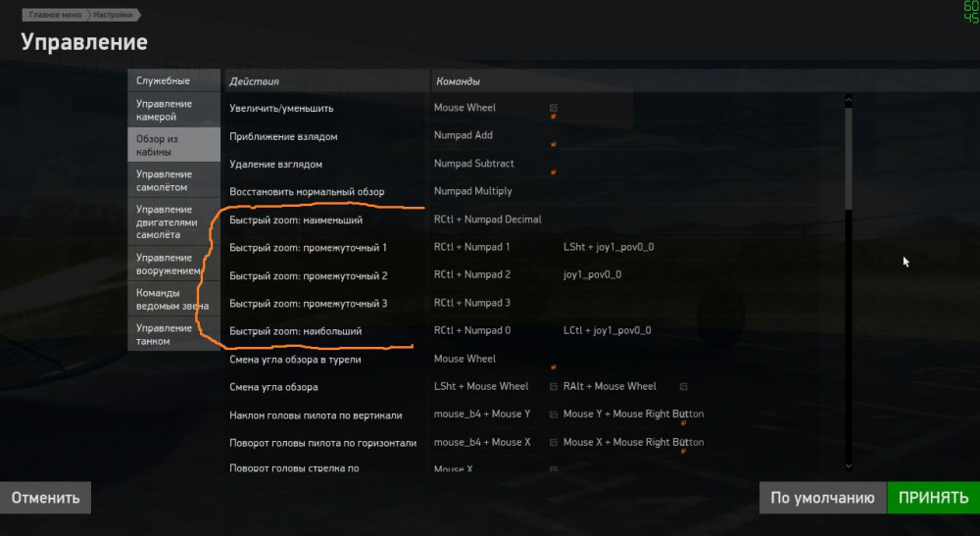The width and height of the screenshot is (980, 536).
Task: Click the scrollbar up arrow in the commands list
Action: pyautogui.click(x=848, y=98)
